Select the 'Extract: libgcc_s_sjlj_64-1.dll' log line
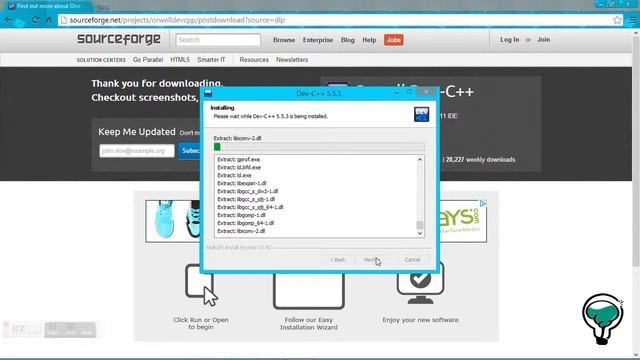 point(250,207)
